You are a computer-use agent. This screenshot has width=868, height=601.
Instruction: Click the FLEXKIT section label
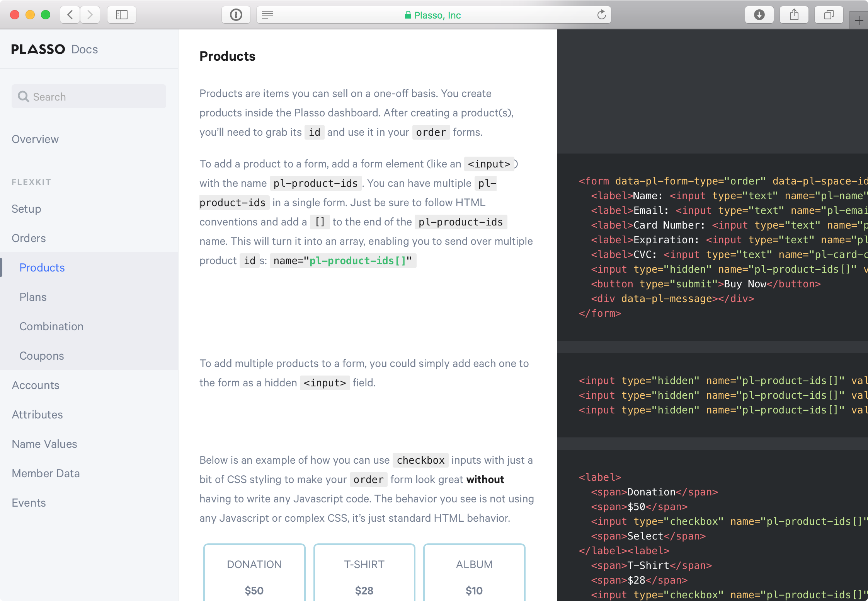pos(31,182)
